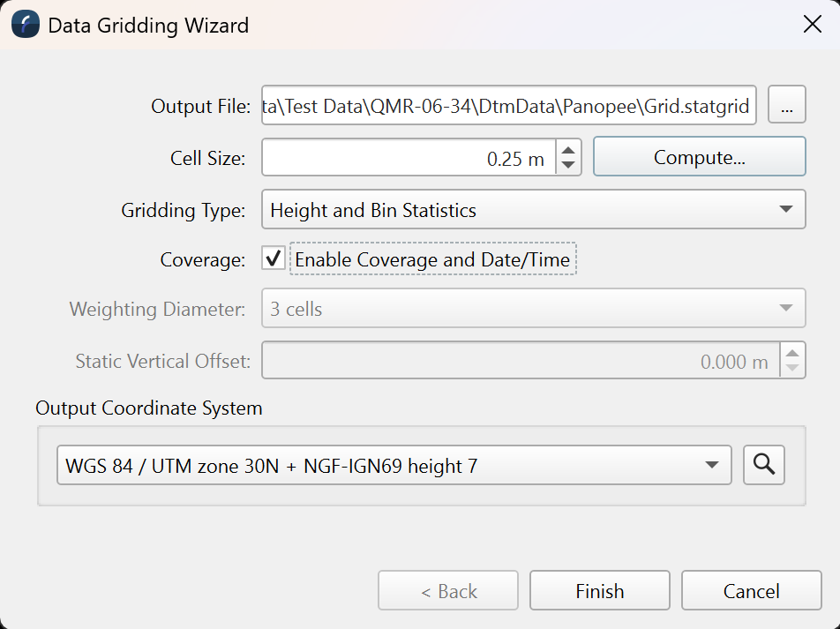Expand the Output Coordinate System dropdown
840x629 pixels.
click(x=394, y=465)
